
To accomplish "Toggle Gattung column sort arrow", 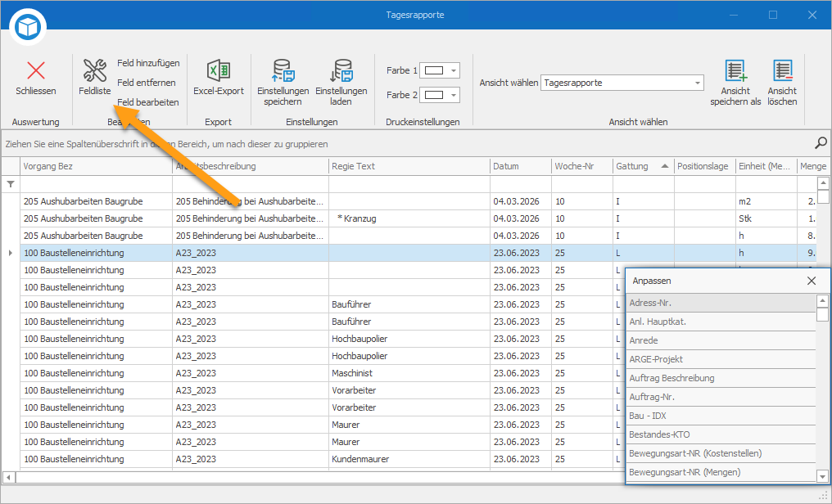I will 664,166.
